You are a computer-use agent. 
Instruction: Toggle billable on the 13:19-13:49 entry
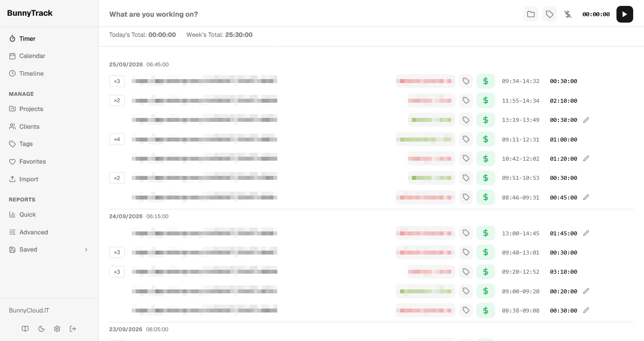coord(486,120)
